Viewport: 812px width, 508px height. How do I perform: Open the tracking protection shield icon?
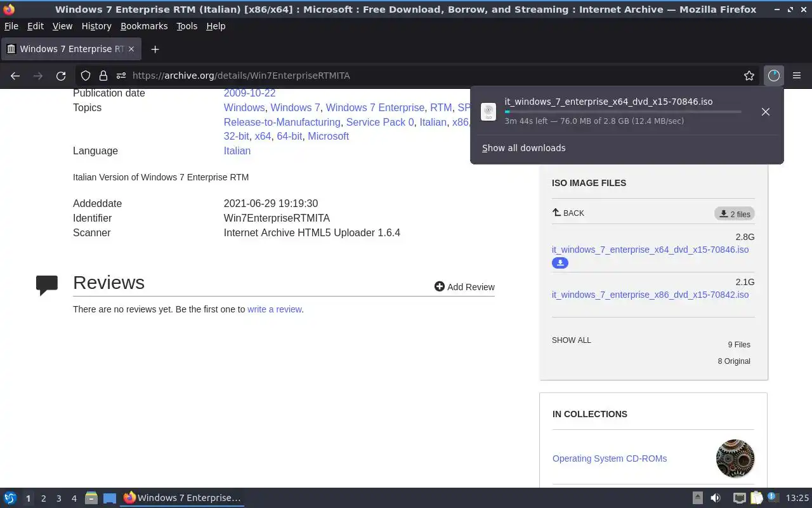click(x=86, y=76)
